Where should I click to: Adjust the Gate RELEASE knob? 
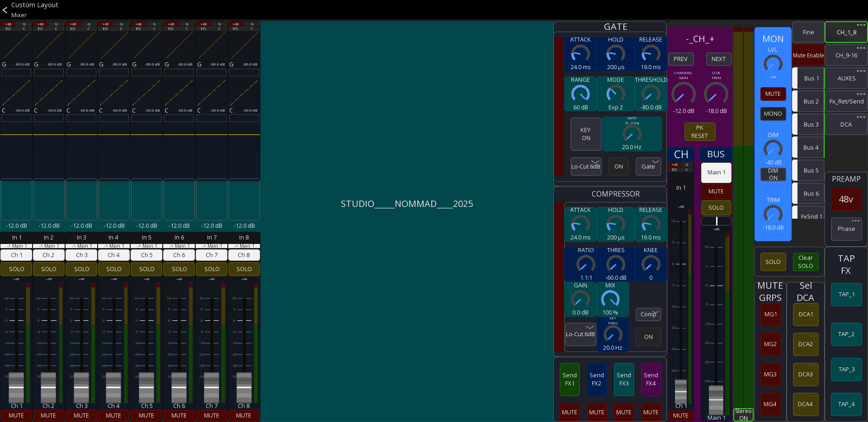click(651, 54)
